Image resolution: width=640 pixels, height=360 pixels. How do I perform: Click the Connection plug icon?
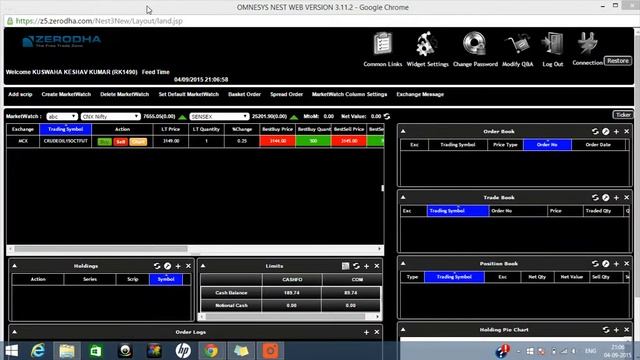click(x=587, y=43)
